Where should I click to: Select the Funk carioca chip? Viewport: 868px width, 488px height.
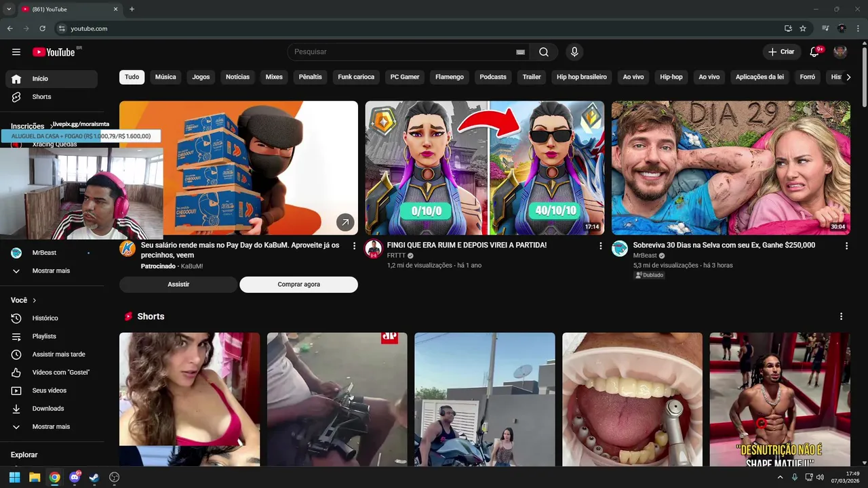pyautogui.click(x=356, y=77)
